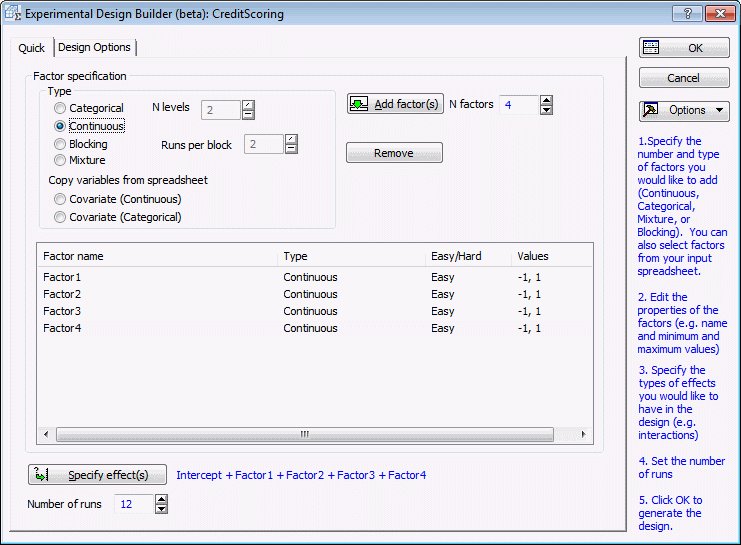The width and height of the screenshot is (741, 545).
Task: Click the Cancel button
Action: [684, 78]
